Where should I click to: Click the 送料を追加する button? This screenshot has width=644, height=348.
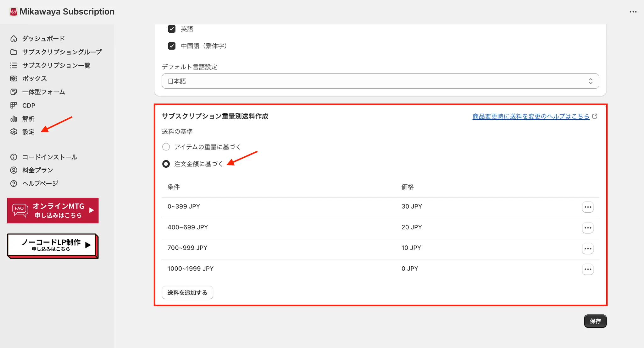187,293
